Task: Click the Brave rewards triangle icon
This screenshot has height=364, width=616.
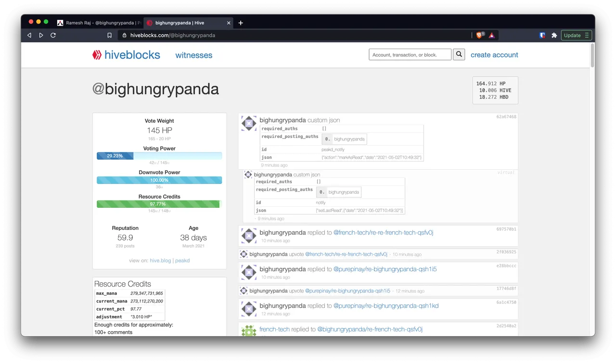Action: pyautogui.click(x=491, y=35)
